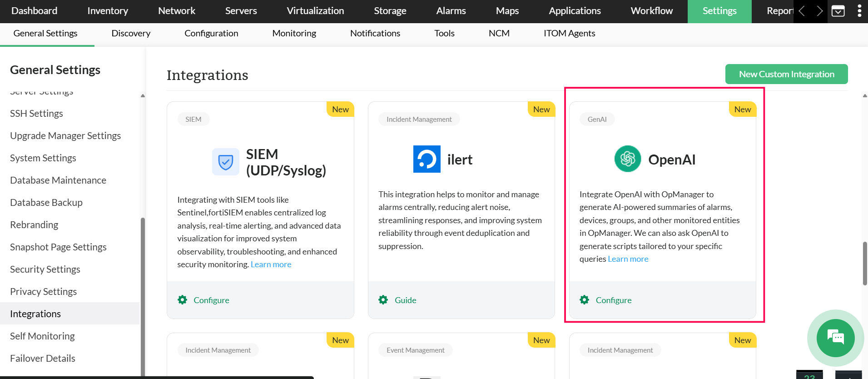Go to the Discovery settings tab
This screenshot has width=868, height=379.
click(131, 33)
